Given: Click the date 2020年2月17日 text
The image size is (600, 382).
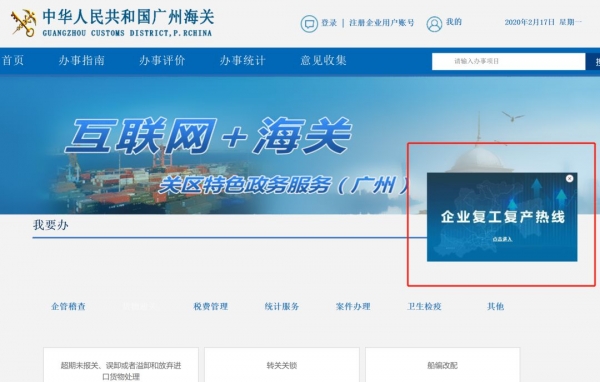Looking at the screenshot, I should (530, 22).
